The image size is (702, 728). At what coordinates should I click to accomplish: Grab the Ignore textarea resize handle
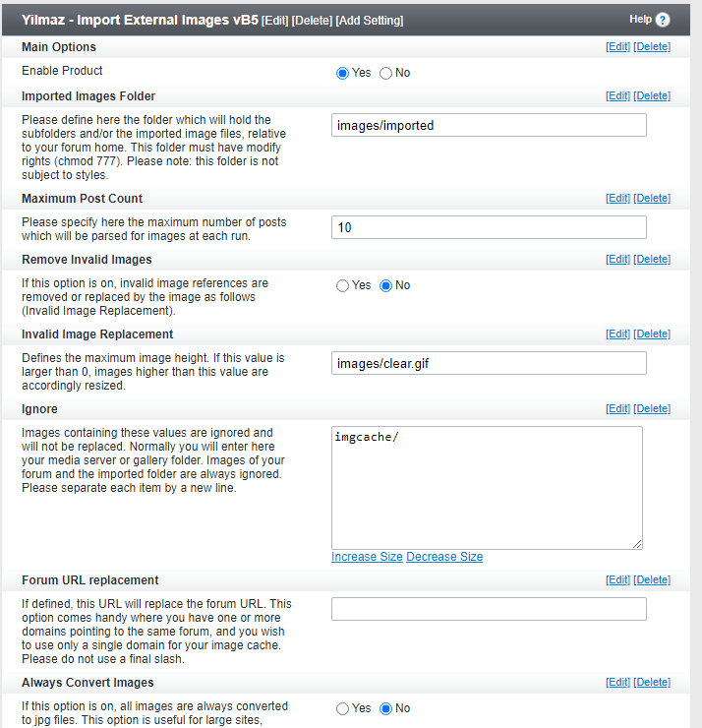coord(637,544)
